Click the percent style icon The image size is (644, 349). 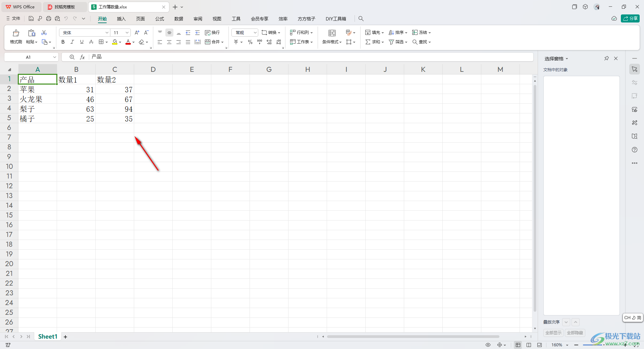click(x=250, y=42)
